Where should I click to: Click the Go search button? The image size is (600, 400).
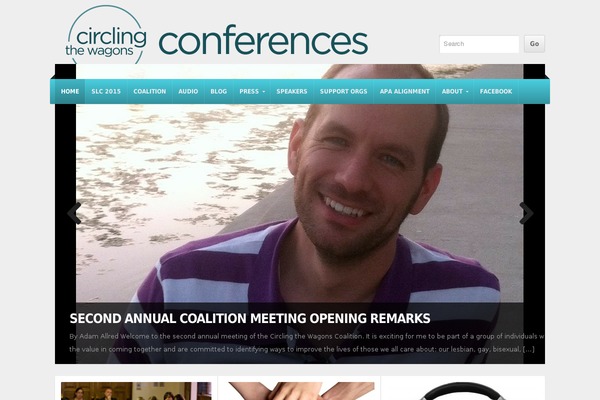point(534,44)
